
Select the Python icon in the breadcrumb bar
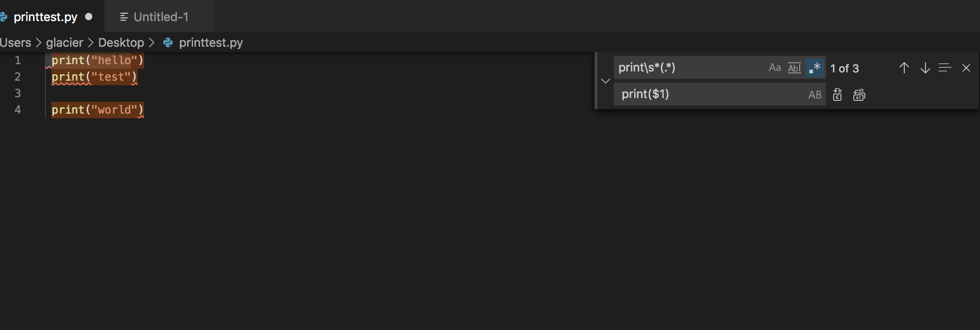[x=167, y=43]
